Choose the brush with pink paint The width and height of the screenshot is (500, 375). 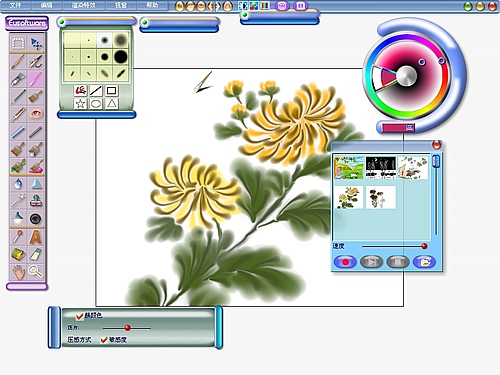click(x=36, y=166)
